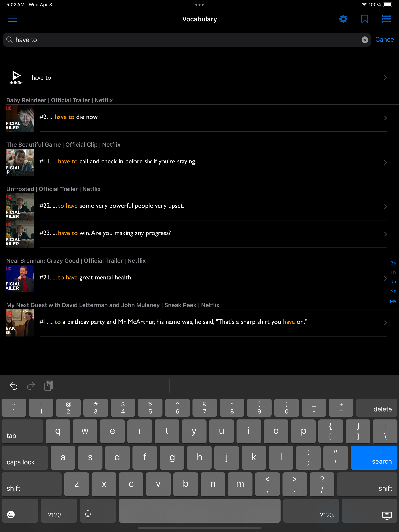Jump to 'Un' in section index
Screen dimensions: 399x532
pyautogui.click(x=393, y=282)
